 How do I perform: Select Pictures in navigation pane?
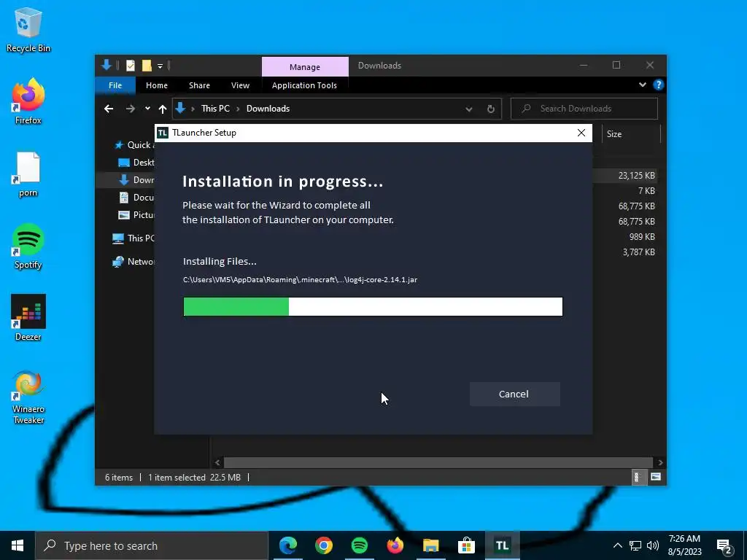[136, 215]
